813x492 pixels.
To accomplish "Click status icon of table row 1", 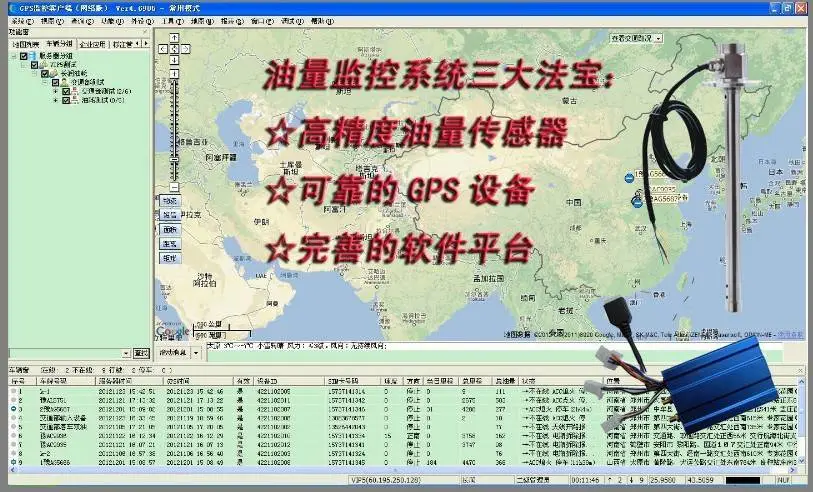I will pos(13,391).
